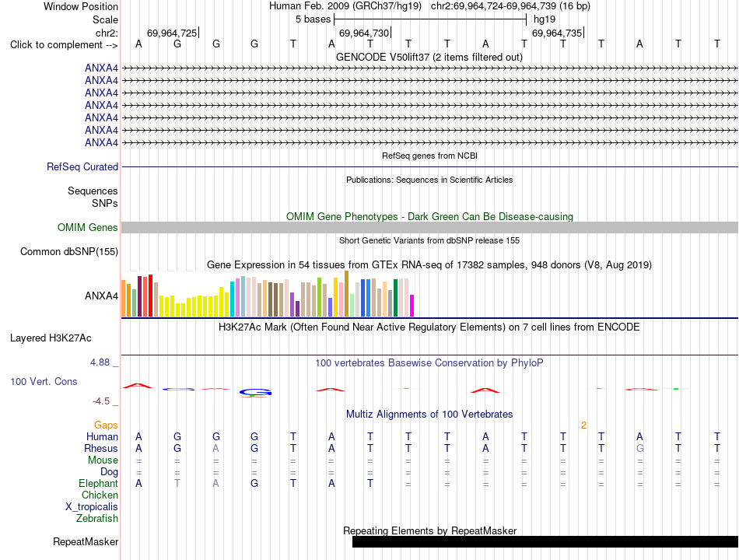739x560 pixels.
Task: Click the orange gap count '2'
Action: (583, 425)
